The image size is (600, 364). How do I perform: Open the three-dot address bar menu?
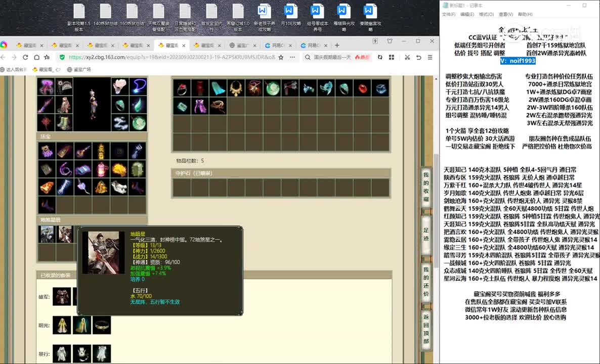tap(292, 57)
